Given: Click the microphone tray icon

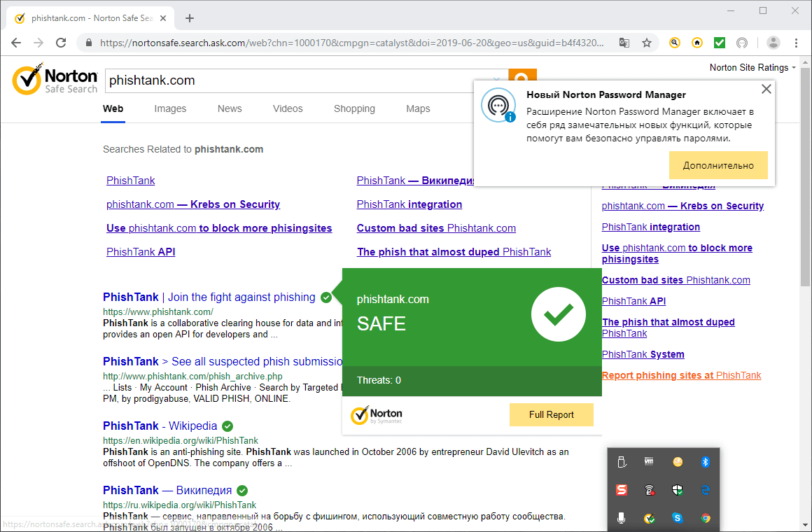Looking at the screenshot, I should (x=622, y=517).
